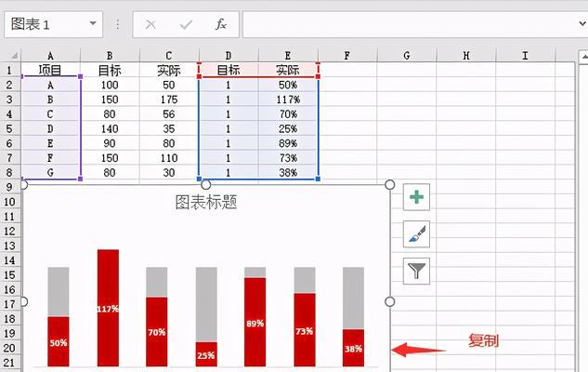
Task: Select column D header
Action: point(229,56)
